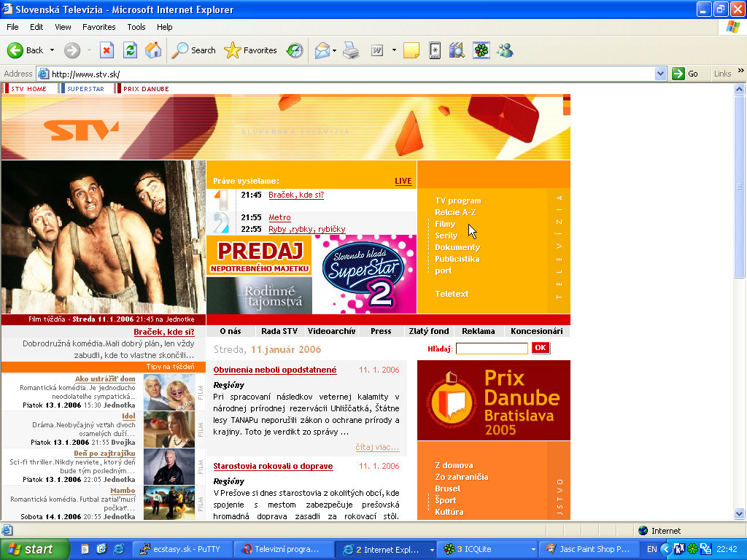Click the Forward arrow icon
The height and width of the screenshot is (560, 747).
[x=72, y=50]
